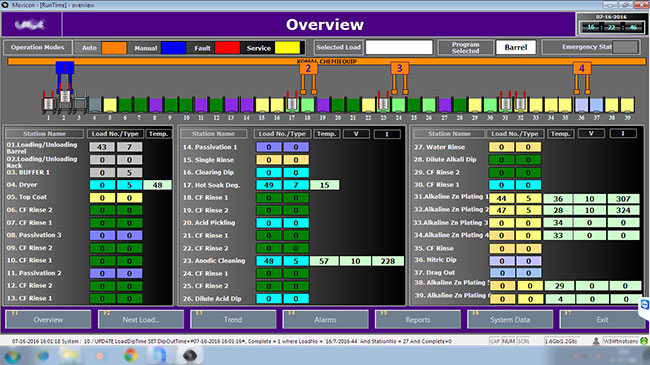Click the Barrel program selected box
Viewport: 650px width, 365px height.
point(516,47)
